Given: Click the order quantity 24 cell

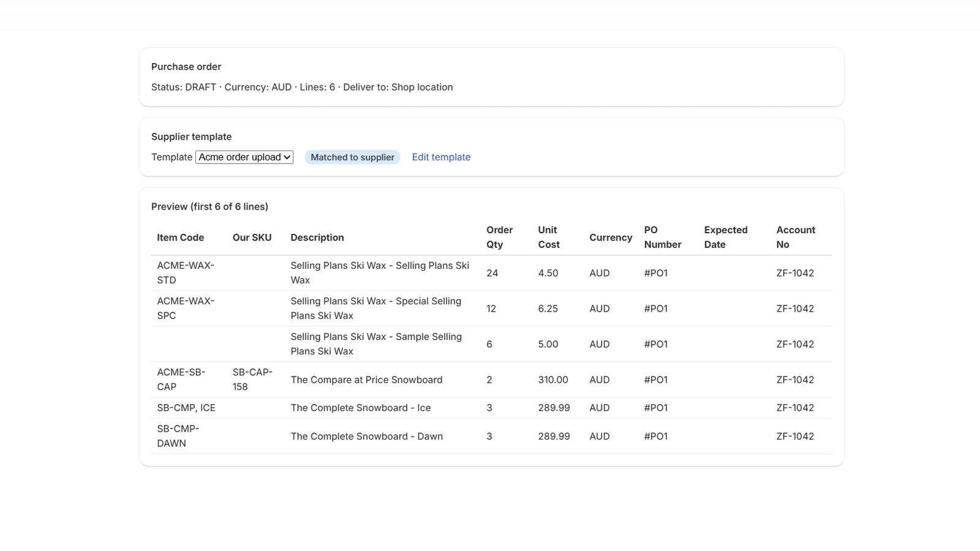Looking at the screenshot, I should [x=492, y=273].
